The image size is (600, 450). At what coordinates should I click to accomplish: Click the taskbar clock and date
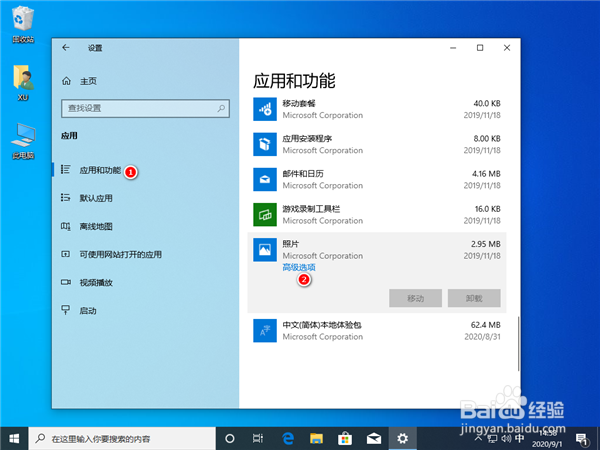coord(547,439)
